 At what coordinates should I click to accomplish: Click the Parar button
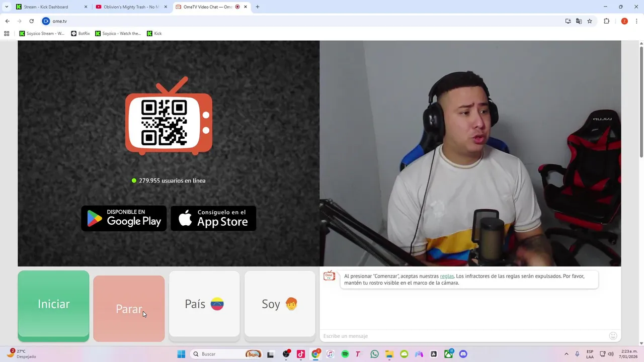(x=129, y=309)
